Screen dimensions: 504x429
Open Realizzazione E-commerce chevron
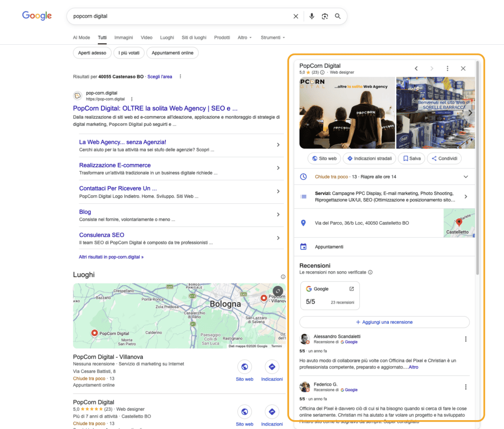(278, 168)
